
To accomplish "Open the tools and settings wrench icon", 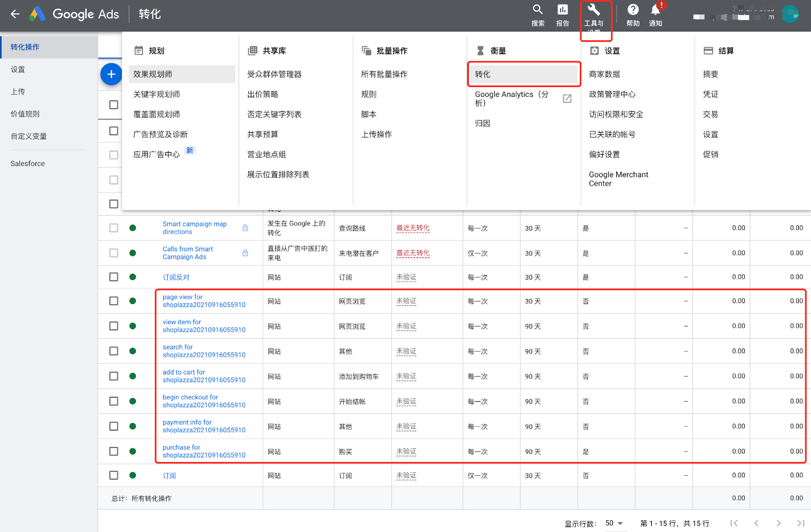I will (594, 10).
